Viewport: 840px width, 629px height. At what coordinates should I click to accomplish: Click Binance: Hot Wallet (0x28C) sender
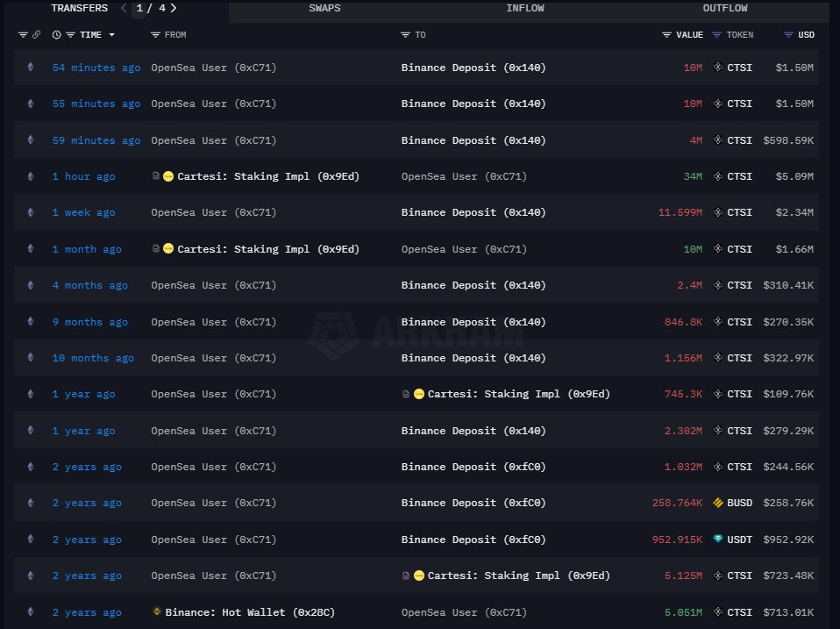click(250, 612)
